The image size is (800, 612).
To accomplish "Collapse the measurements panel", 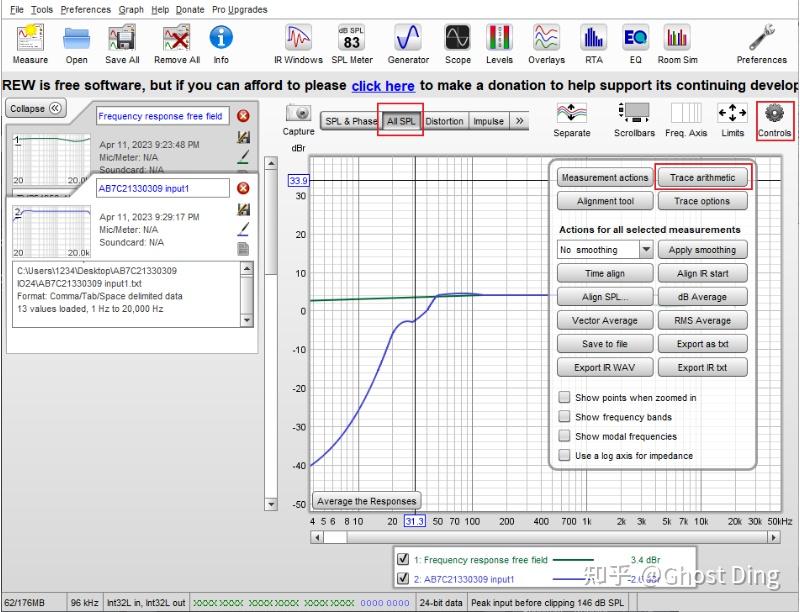I will coord(35,109).
